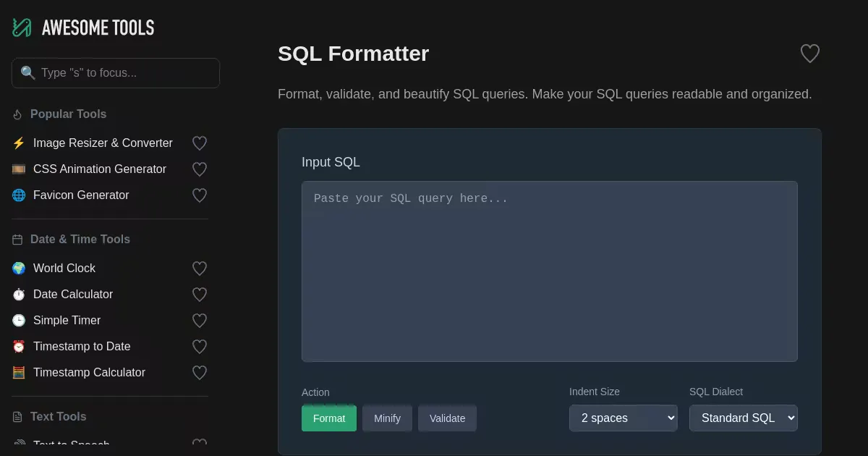Open Timestamp Calculator from the sidebar
The image size is (868, 456).
[89, 373]
